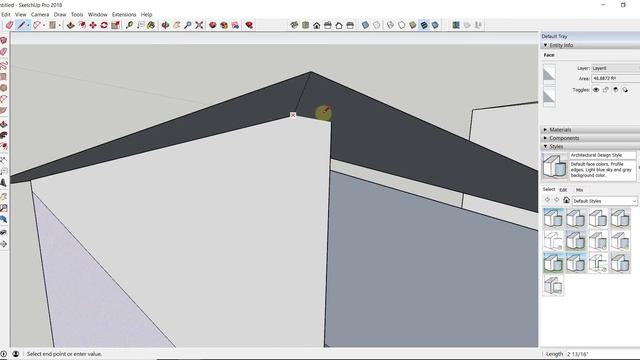
Task: Switch to the Edit styles tab
Action: [563, 190]
